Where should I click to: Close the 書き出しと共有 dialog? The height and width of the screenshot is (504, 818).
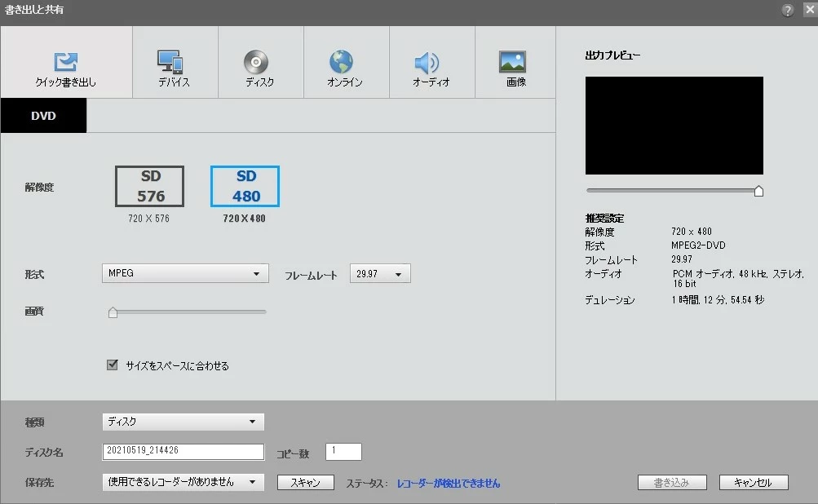pos(811,10)
